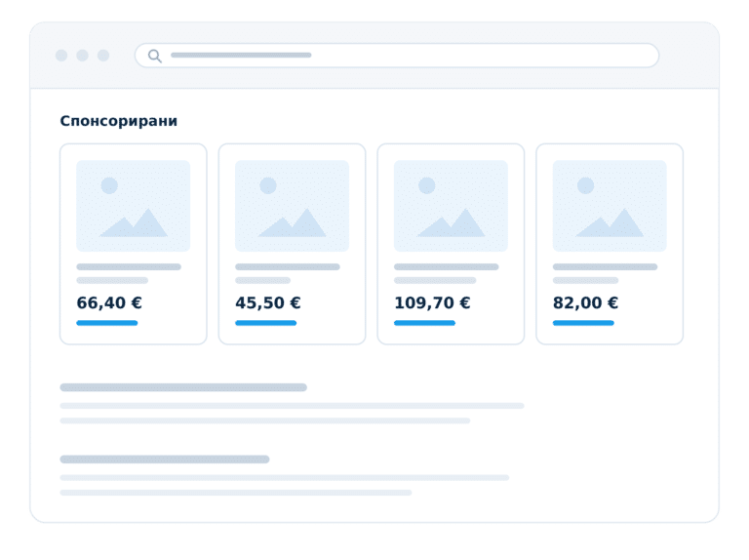Image resolution: width=749 pixels, height=560 pixels.
Task: Click the blue link under 82,00 €
Action: click(583, 323)
